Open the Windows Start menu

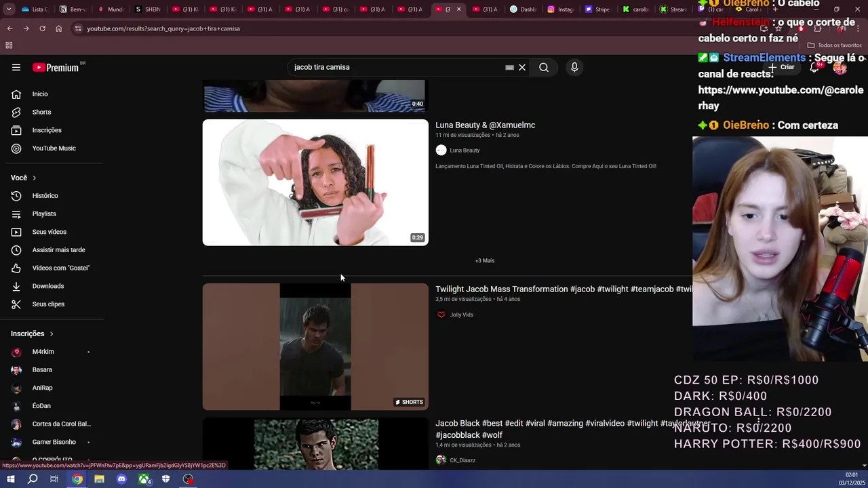point(10,479)
